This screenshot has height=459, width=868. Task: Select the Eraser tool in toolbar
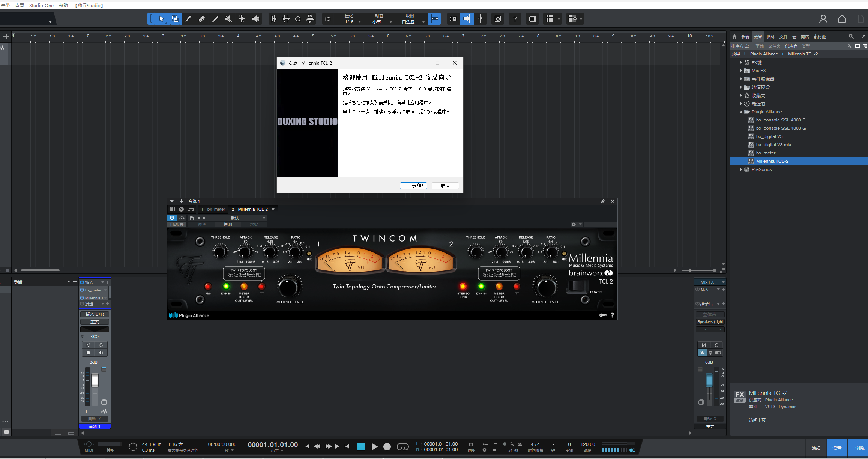tap(202, 19)
